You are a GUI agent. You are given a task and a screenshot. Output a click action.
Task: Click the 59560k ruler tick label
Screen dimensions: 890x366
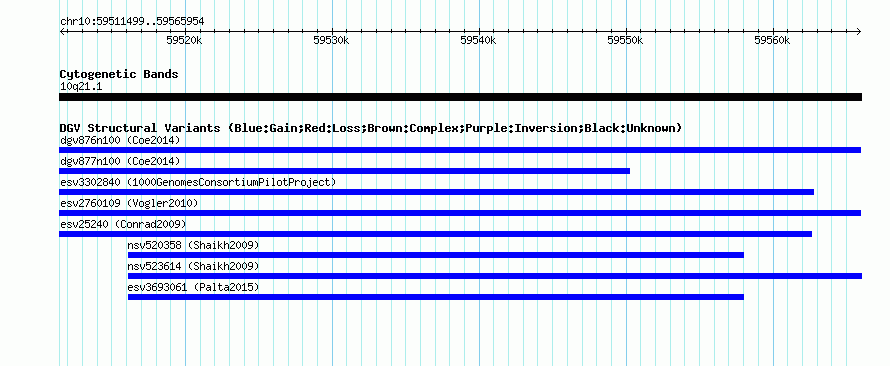pos(773,40)
